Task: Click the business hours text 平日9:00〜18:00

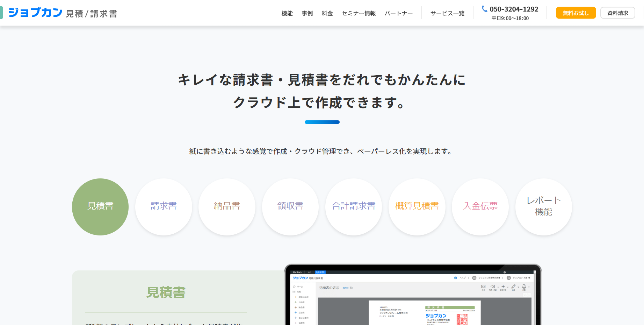Action: [510, 18]
